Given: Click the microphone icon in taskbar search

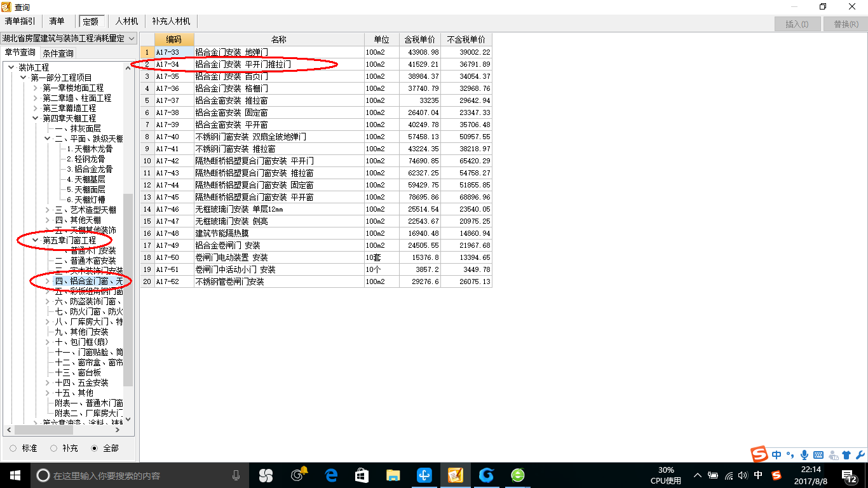Looking at the screenshot, I should click(x=236, y=475).
